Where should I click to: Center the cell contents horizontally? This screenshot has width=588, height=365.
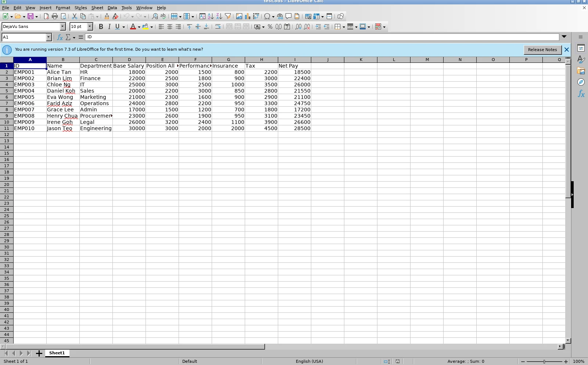(170, 27)
